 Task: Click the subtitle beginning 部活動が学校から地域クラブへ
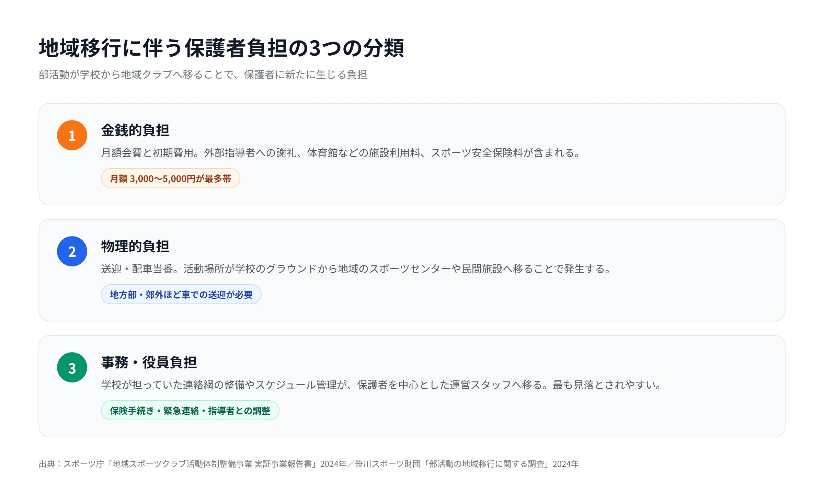(x=203, y=75)
